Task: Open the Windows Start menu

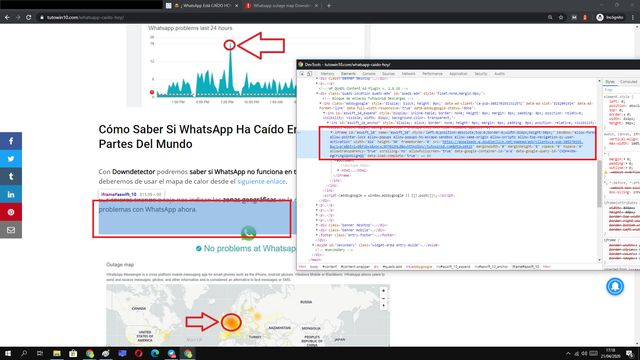Action: [8, 353]
